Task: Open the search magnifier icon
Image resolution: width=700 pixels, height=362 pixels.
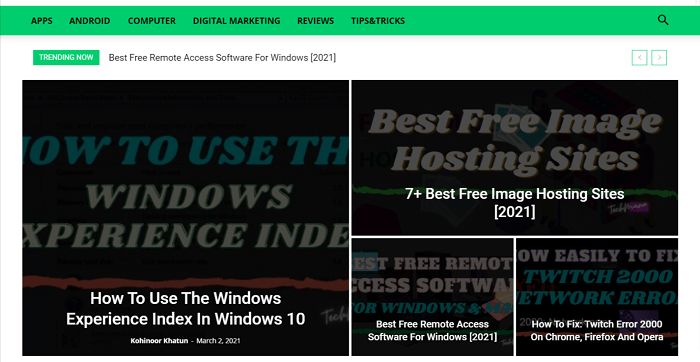Action: pyautogui.click(x=663, y=20)
